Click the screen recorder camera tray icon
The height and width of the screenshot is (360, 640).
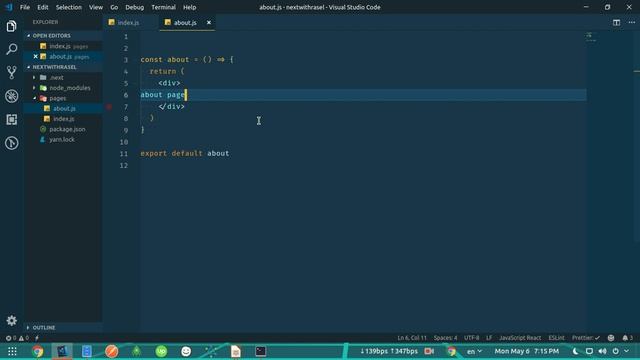point(429,351)
